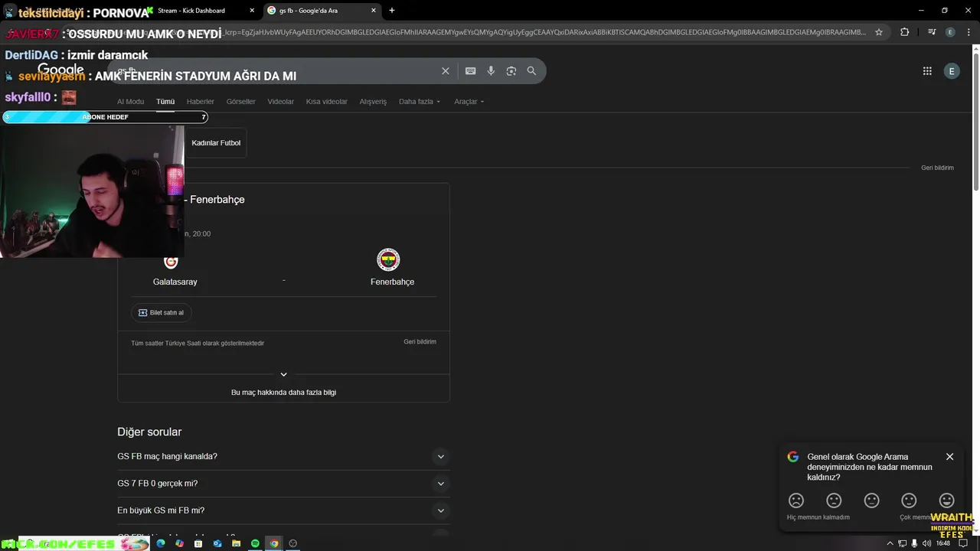Screen dimensions: 980x551
Task: Select the Tümü results tab
Action: (x=165, y=102)
